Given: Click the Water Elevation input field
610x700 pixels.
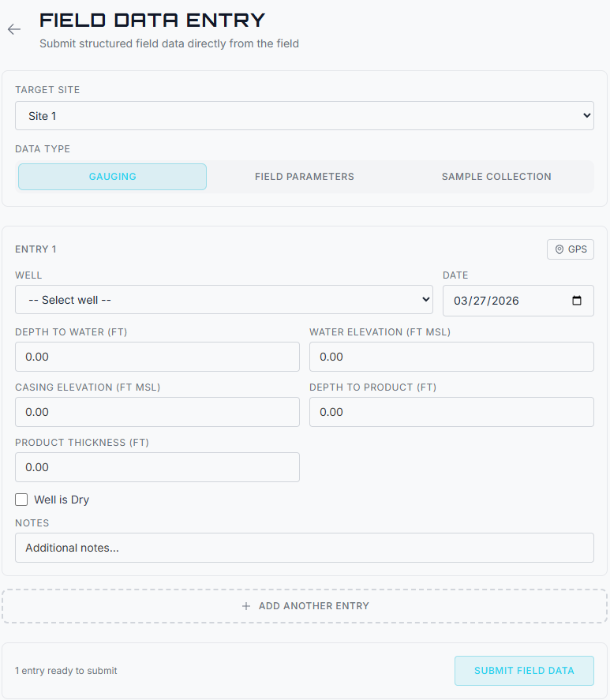Looking at the screenshot, I should (x=451, y=357).
